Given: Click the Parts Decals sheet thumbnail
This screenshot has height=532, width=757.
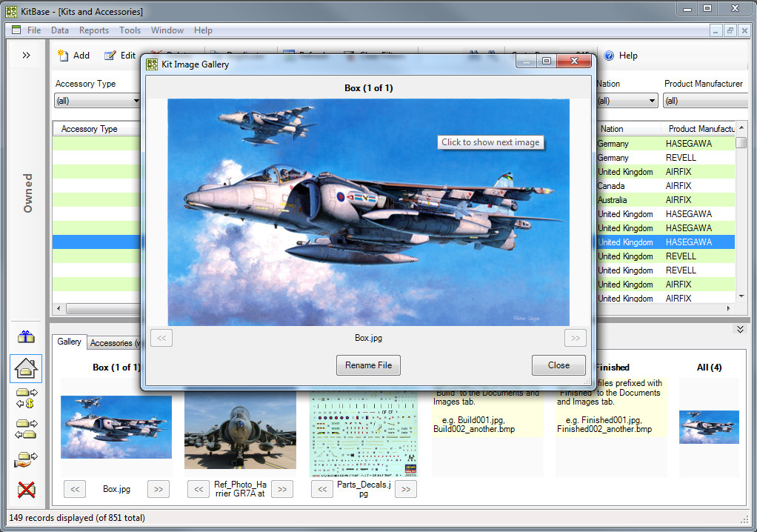Looking at the screenshot, I should (364, 433).
